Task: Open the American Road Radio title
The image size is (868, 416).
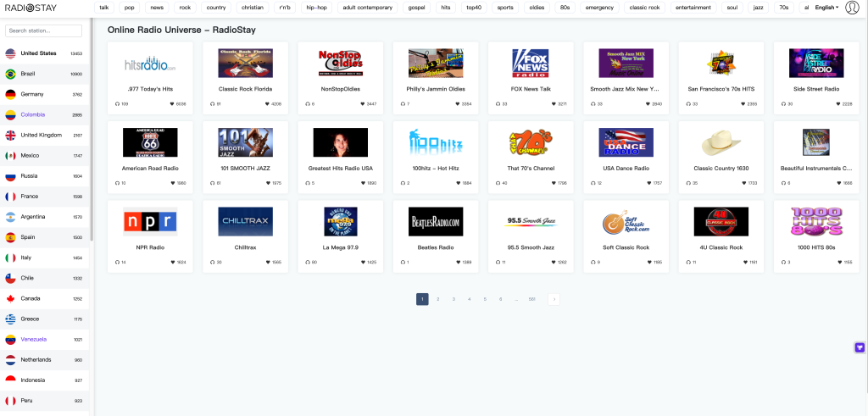Action: click(150, 168)
